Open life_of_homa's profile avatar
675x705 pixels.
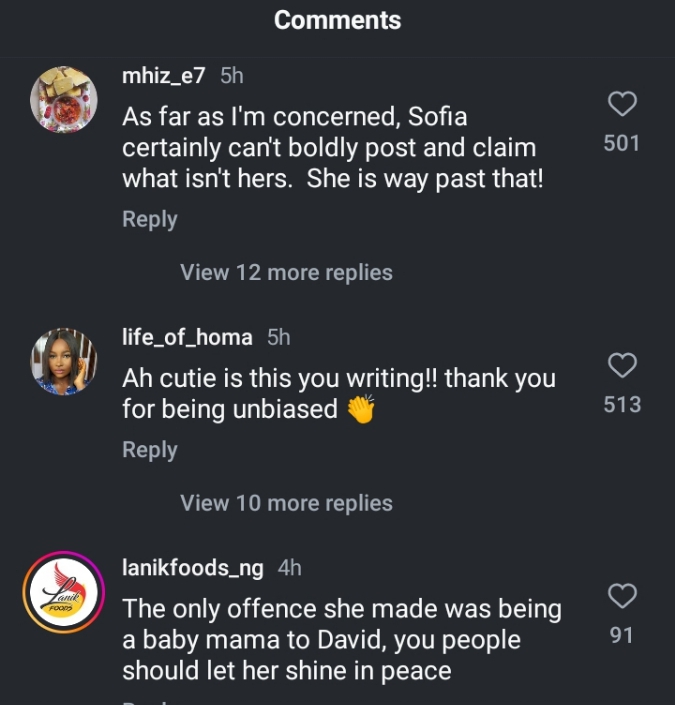64,362
